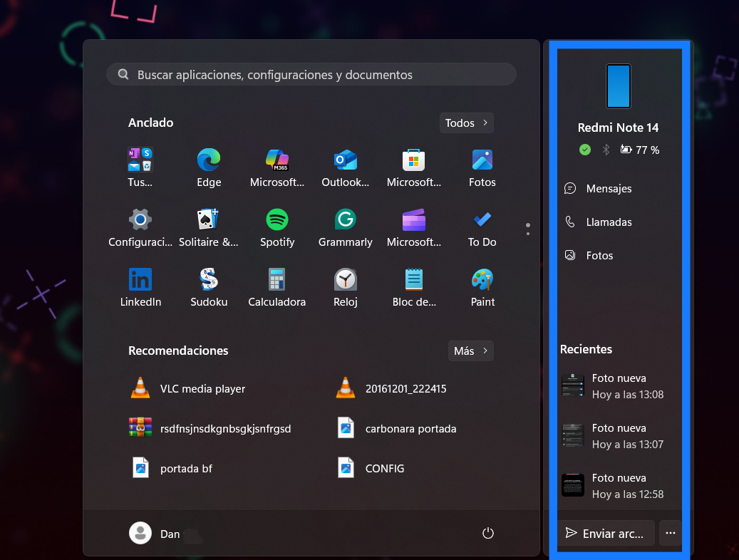
Task: Open the Reloj clock app
Action: [x=346, y=288]
